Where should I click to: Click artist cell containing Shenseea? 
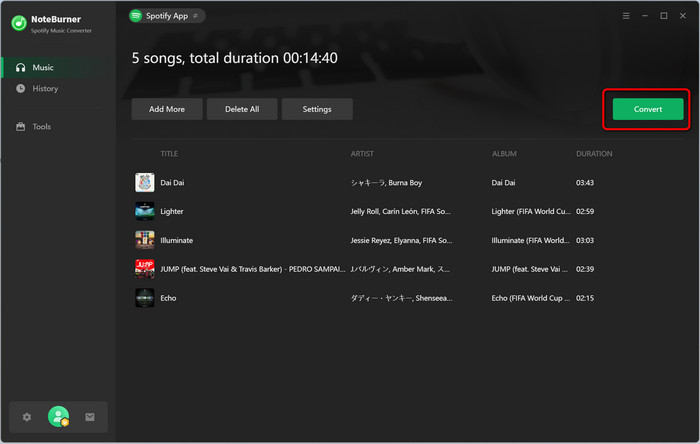coord(401,298)
